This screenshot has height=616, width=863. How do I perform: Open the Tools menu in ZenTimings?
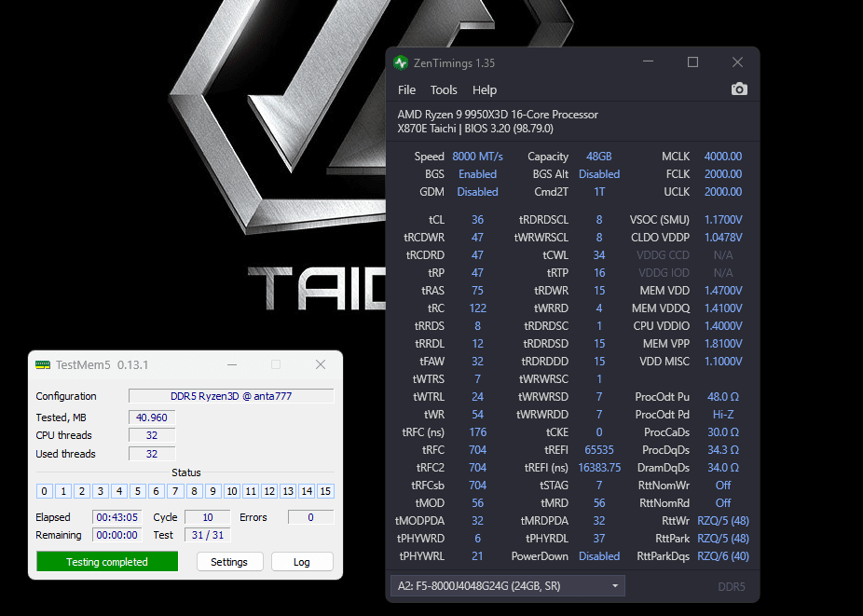click(444, 89)
